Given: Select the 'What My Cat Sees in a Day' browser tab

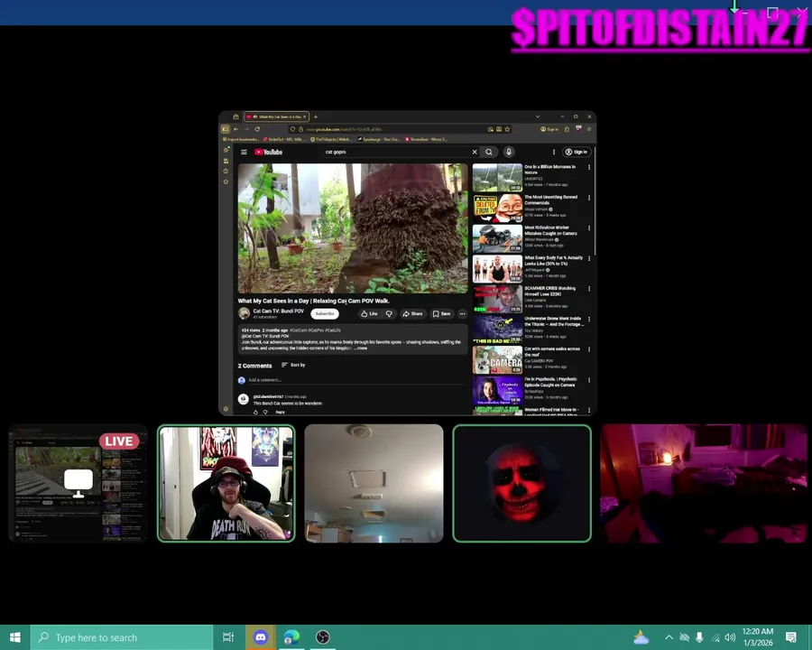Looking at the screenshot, I should tap(277, 116).
